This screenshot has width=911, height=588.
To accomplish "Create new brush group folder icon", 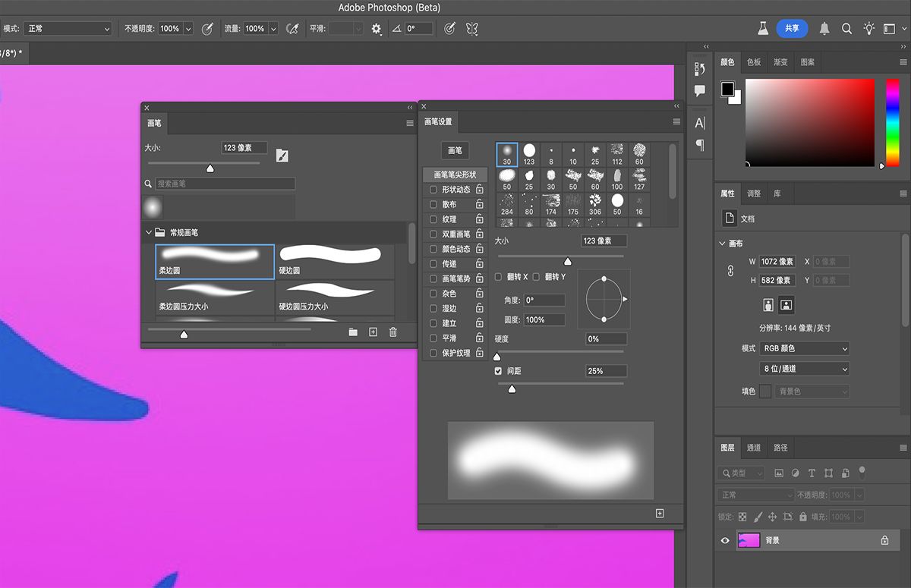I will (x=353, y=332).
